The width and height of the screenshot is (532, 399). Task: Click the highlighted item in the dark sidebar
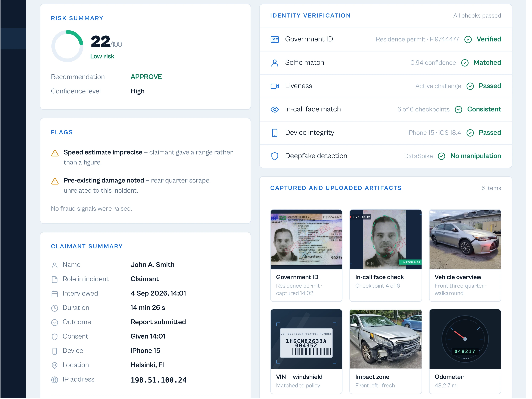(x=13, y=39)
